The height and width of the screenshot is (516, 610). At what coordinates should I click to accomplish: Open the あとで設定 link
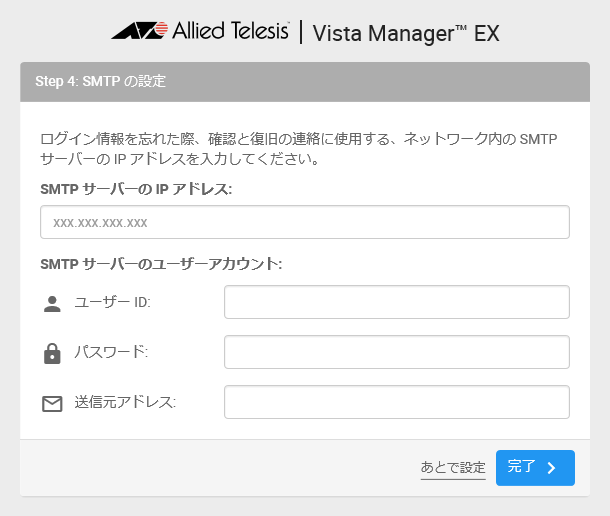[453, 467]
